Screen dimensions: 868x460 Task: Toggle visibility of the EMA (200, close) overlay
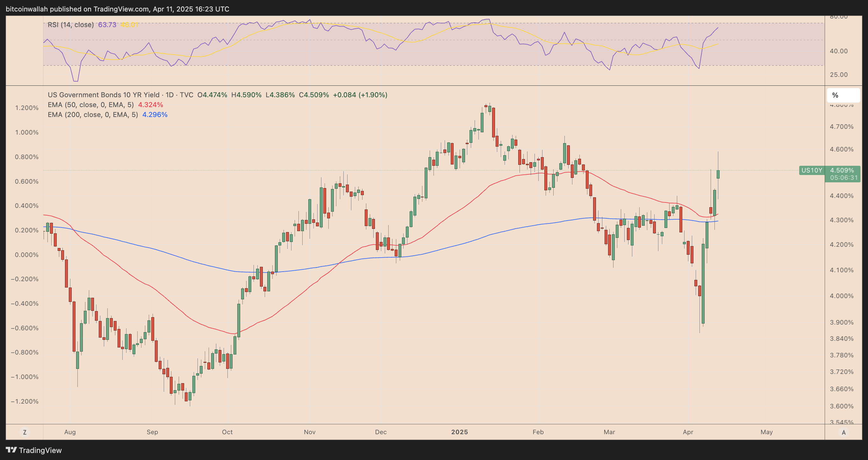pos(93,115)
